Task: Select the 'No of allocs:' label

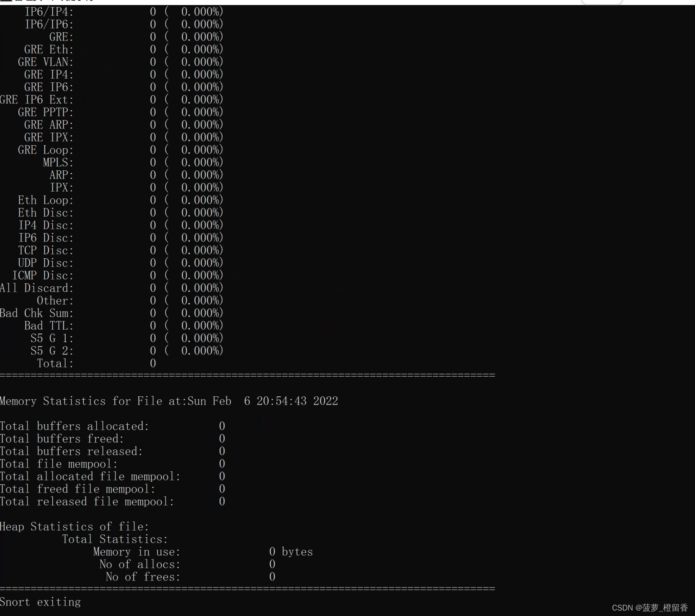Action: [x=140, y=564]
